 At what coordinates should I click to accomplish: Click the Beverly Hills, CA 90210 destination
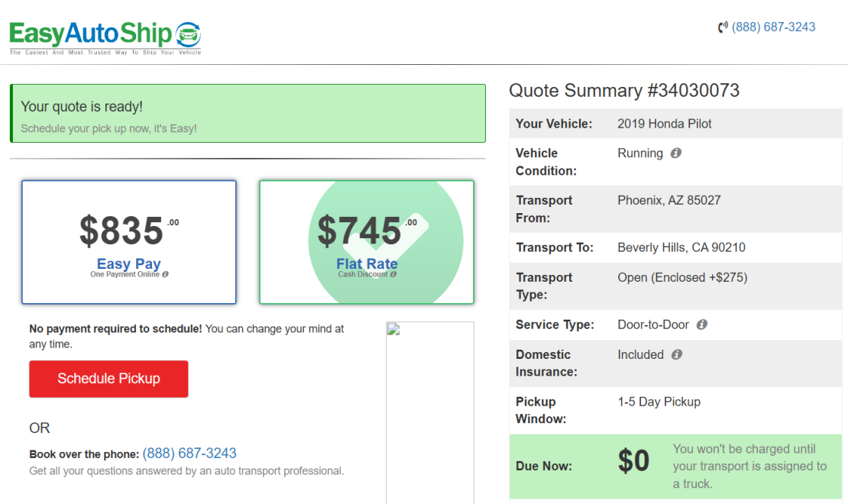[681, 247]
